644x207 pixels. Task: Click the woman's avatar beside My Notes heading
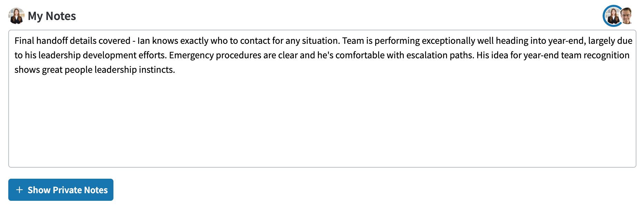[16, 16]
